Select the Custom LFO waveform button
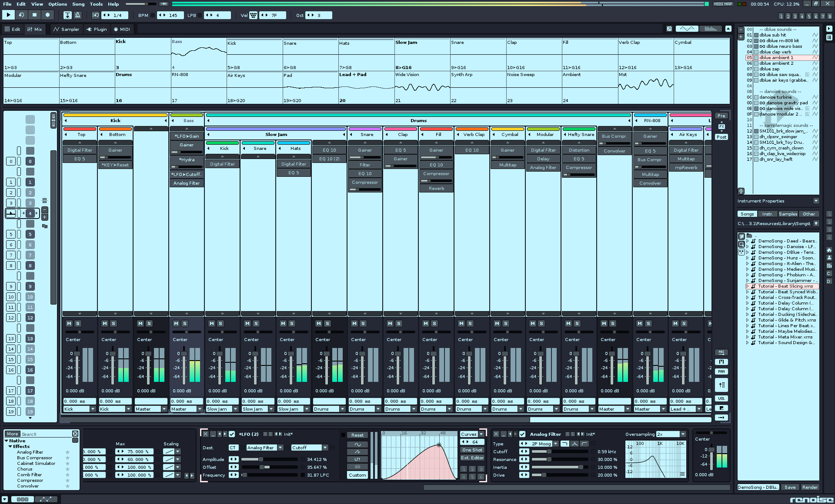The width and height of the screenshot is (835, 504). 357,475
